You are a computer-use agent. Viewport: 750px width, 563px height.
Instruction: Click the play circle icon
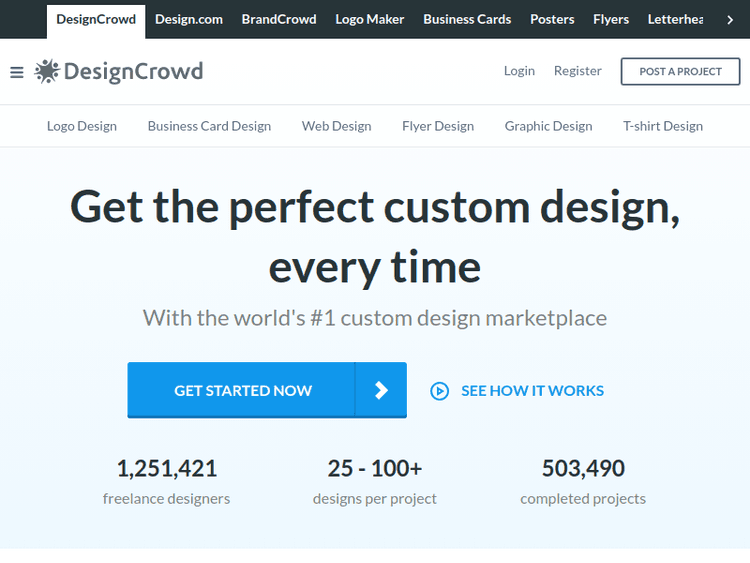tap(439, 391)
